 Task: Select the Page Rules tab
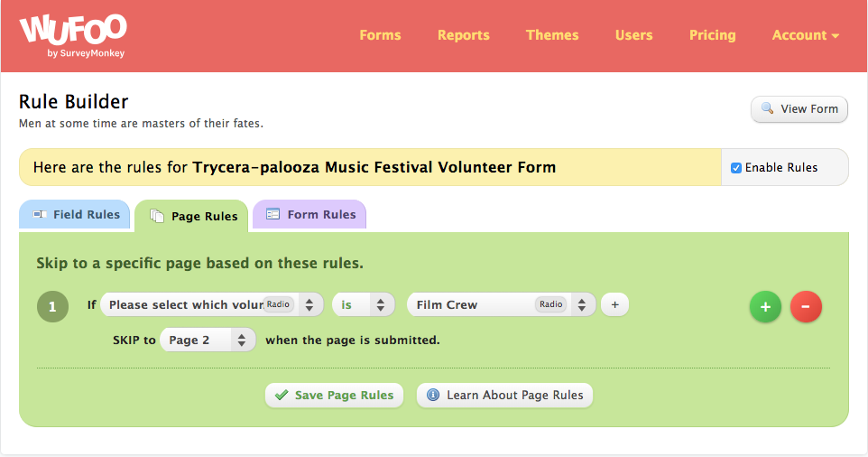[191, 216]
